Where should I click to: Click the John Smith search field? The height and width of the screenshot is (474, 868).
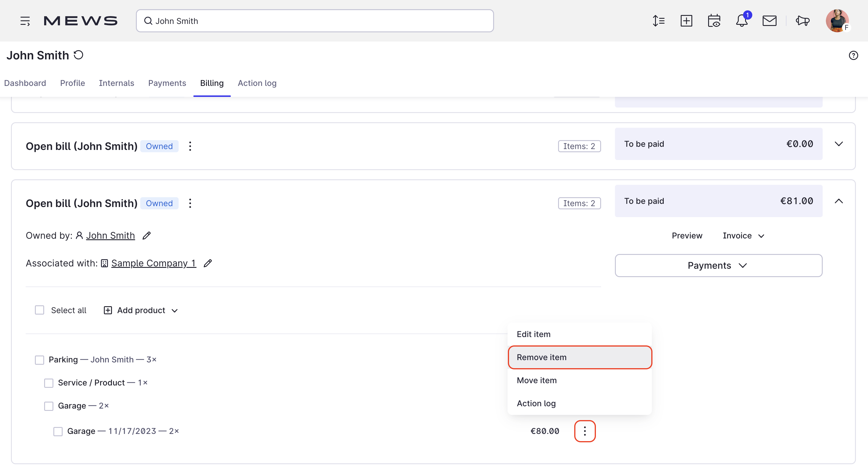(315, 21)
